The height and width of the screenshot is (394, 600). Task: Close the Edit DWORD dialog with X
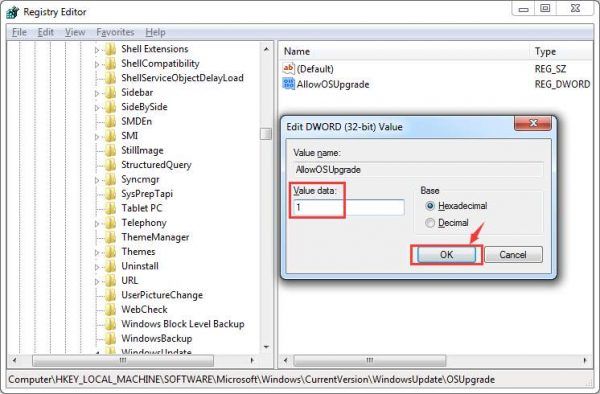click(x=533, y=123)
